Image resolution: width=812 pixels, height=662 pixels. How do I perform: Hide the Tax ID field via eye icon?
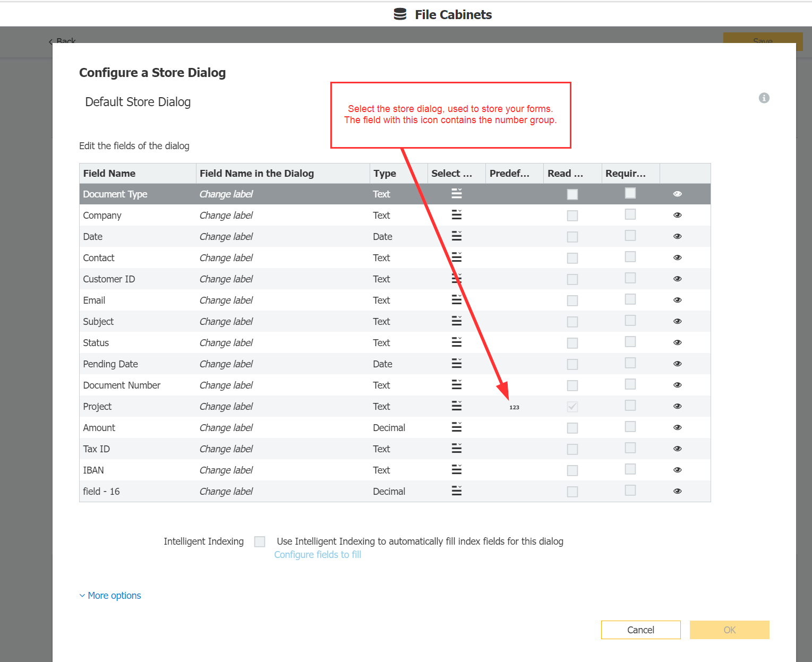coord(677,449)
